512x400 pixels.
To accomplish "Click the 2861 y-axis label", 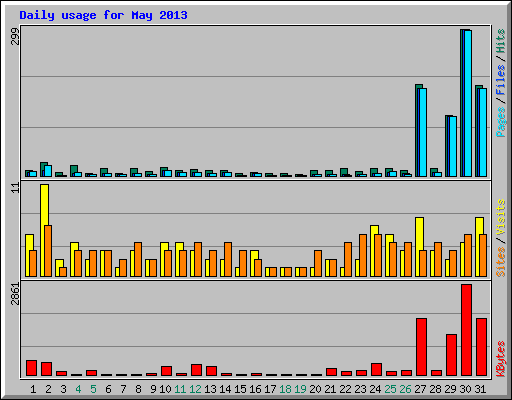I will [15, 293].
